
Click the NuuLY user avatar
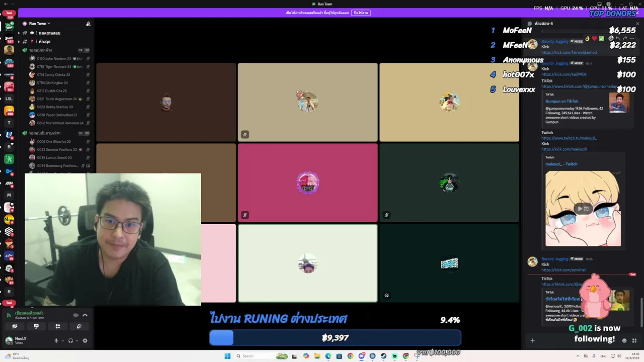pos(9,340)
